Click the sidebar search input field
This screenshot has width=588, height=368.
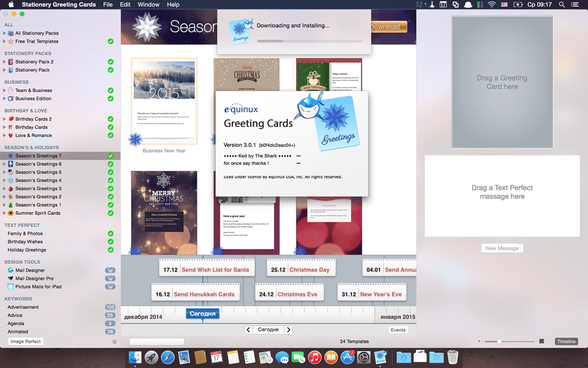pyautogui.click(x=157, y=342)
